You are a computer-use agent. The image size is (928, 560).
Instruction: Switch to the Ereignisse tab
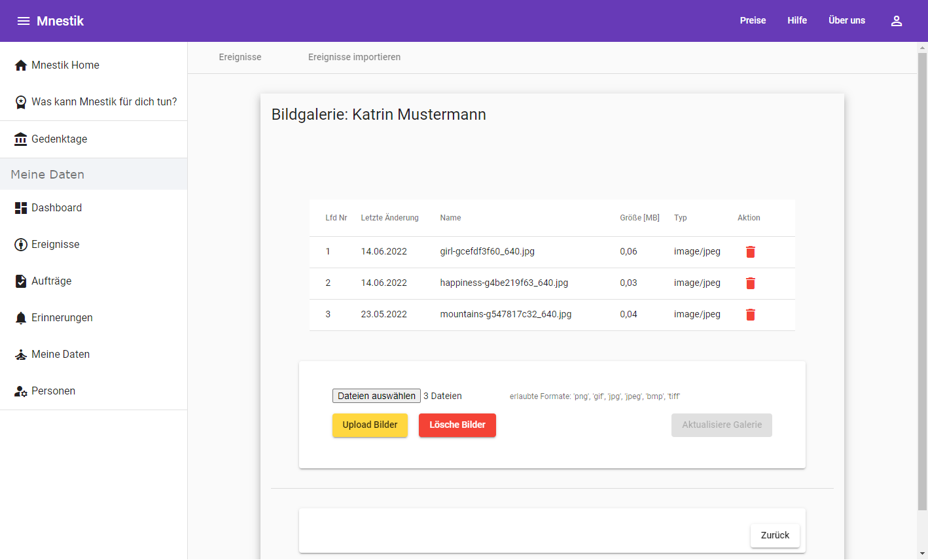coord(240,58)
